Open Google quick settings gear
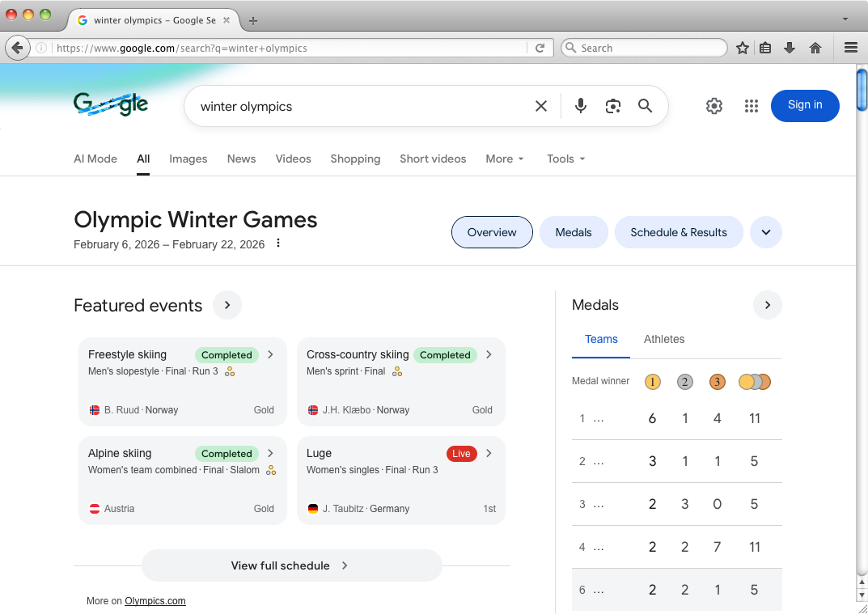 click(714, 106)
